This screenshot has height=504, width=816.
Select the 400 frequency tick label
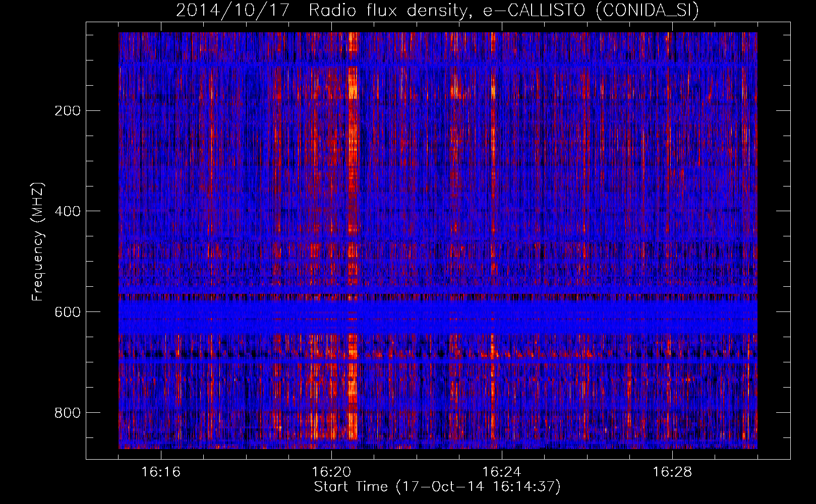[67, 211]
